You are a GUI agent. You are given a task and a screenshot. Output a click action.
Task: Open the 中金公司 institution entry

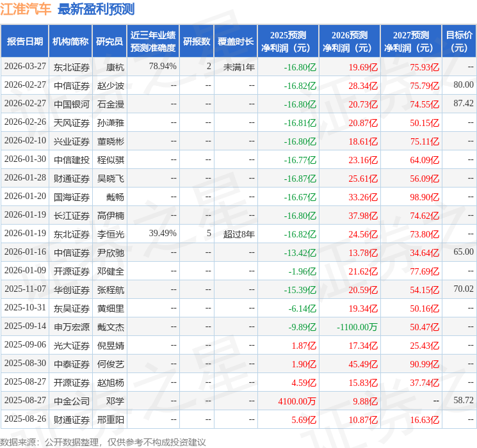click(72, 401)
